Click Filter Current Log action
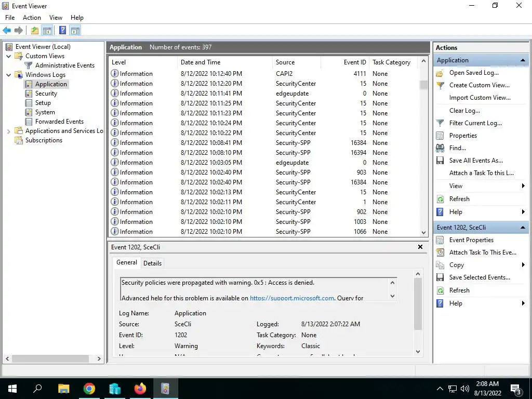532x399 pixels. (x=475, y=123)
